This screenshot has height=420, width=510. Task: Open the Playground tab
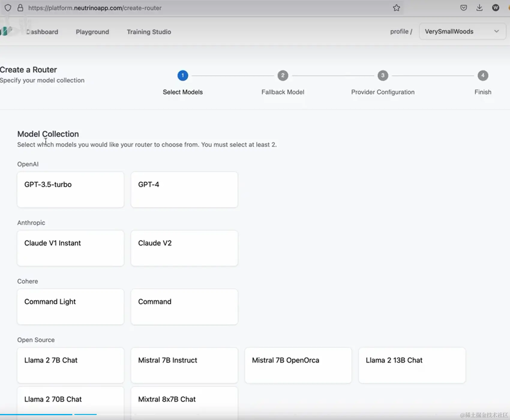point(92,32)
